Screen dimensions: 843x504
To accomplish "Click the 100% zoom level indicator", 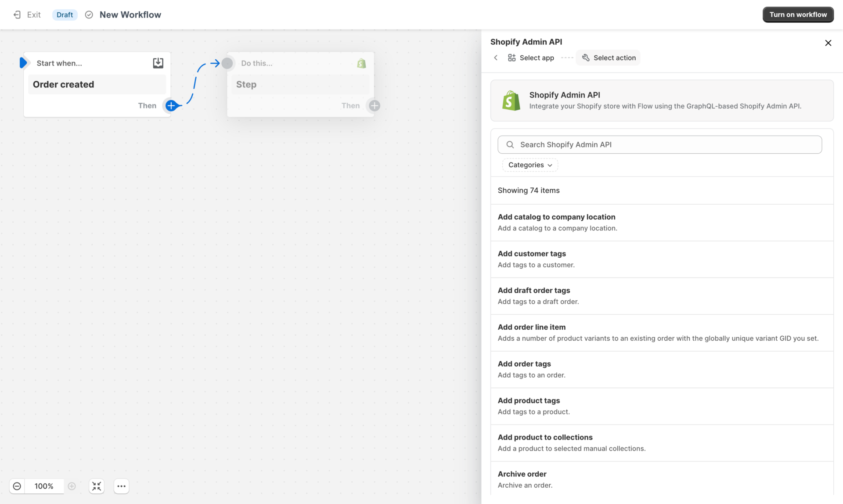I will click(x=44, y=486).
